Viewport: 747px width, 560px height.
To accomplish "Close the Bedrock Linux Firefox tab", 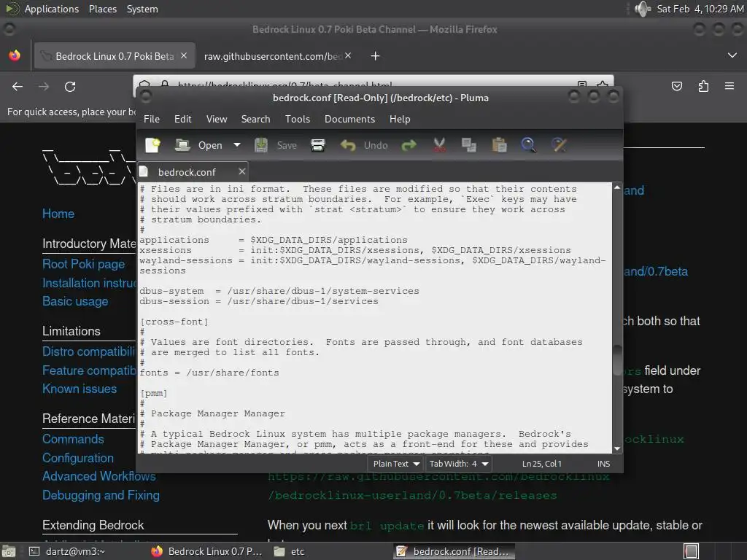I will pyautogui.click(x=184, y=55).
